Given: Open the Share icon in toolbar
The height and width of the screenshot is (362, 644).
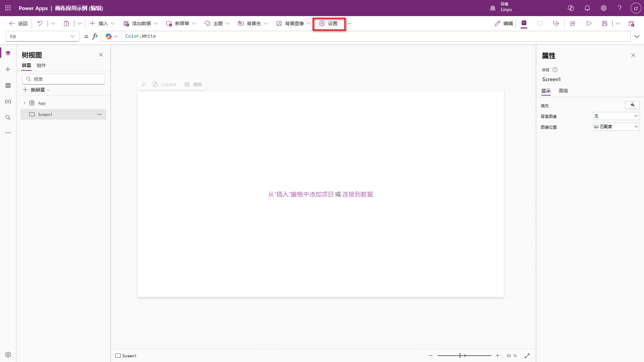Looking at the screenshot, I should [x=573, y=23].
